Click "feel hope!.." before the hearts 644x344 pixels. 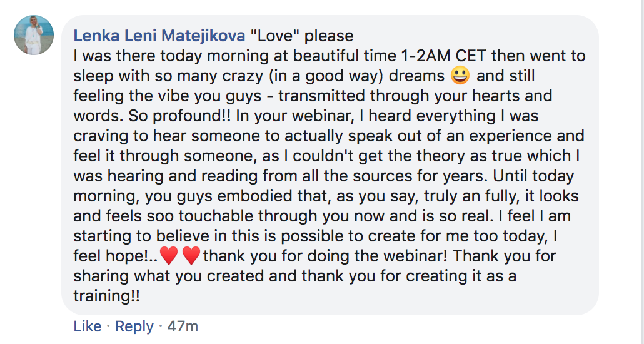[x=115, y=256]
